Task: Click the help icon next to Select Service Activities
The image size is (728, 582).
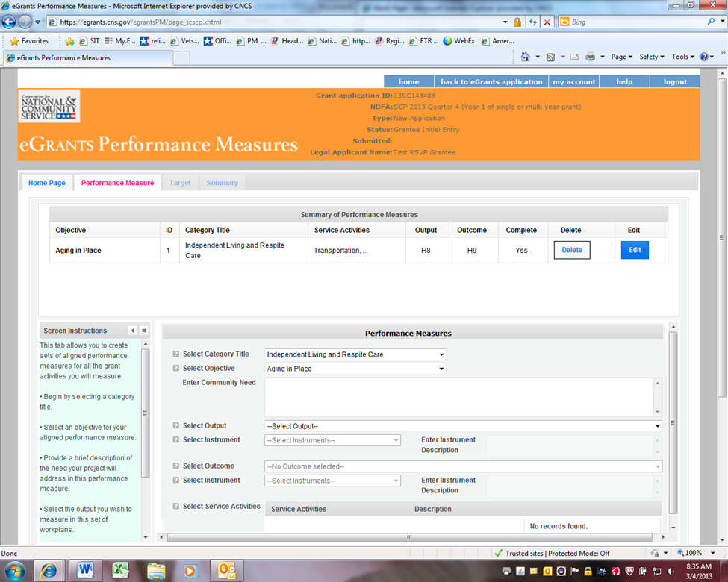Action: [x=176, y=507]
